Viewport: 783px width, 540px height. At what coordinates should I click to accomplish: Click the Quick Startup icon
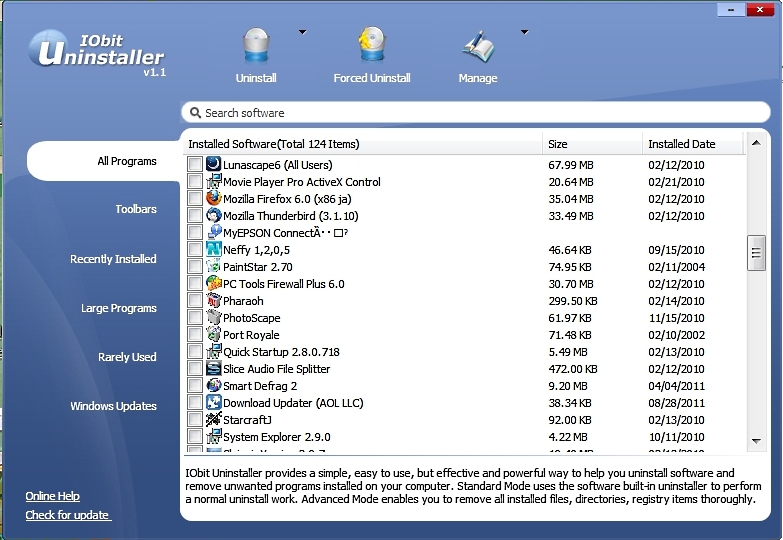(214, 351)
